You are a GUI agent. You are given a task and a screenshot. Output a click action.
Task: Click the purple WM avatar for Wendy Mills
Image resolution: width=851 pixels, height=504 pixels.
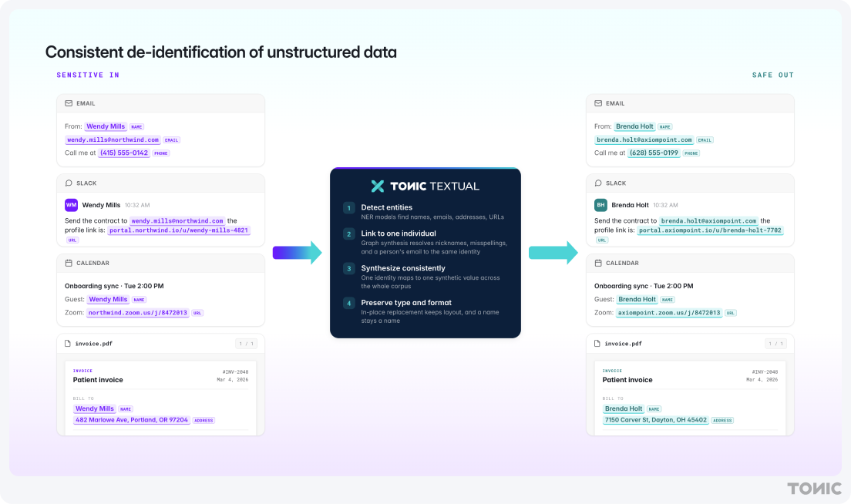71,204
